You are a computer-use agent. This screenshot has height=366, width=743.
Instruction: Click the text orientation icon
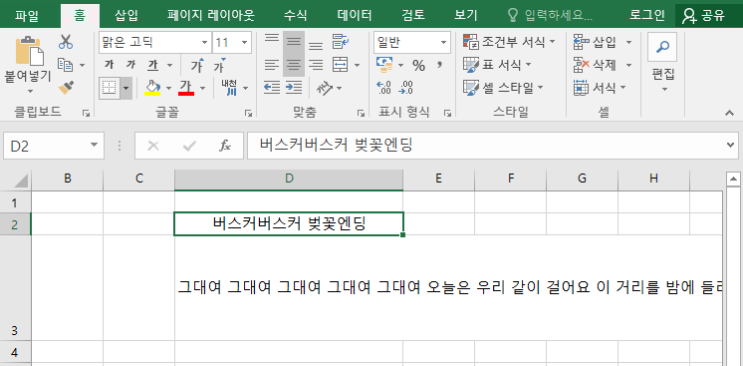(x=324, y=88)
